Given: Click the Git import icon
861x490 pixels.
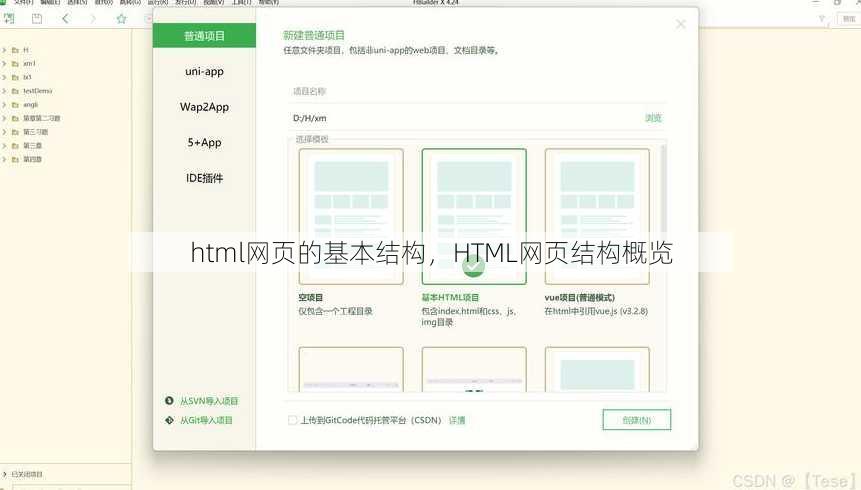Looking at the screenshot, I should tap(169, 420).
